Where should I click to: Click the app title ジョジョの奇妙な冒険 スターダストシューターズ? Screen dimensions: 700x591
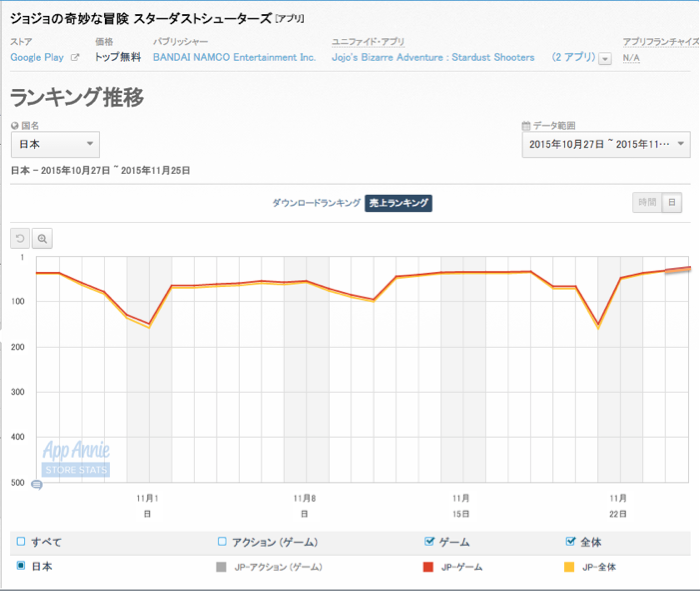pyautogui.click(x=141, y=18)
